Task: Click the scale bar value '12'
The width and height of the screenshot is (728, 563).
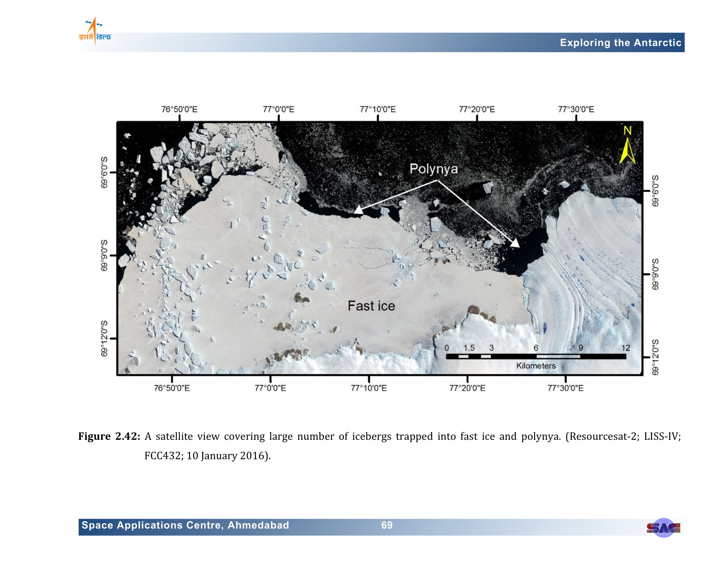Action: point(625,348)
